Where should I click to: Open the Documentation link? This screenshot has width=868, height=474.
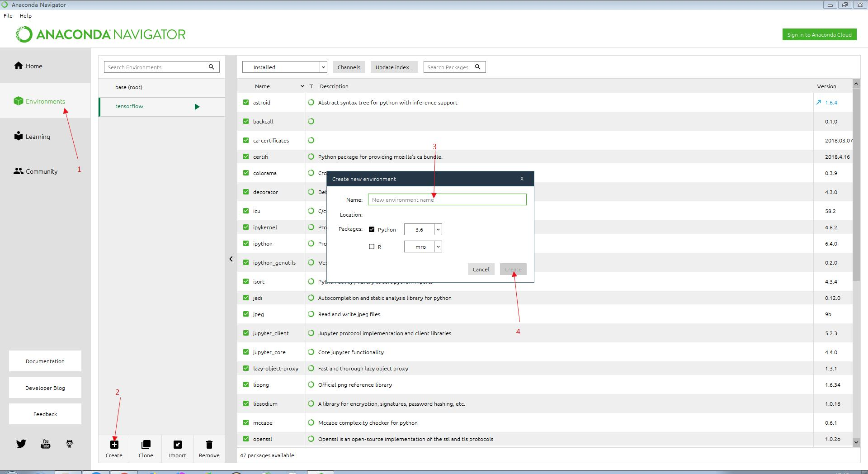45,361
